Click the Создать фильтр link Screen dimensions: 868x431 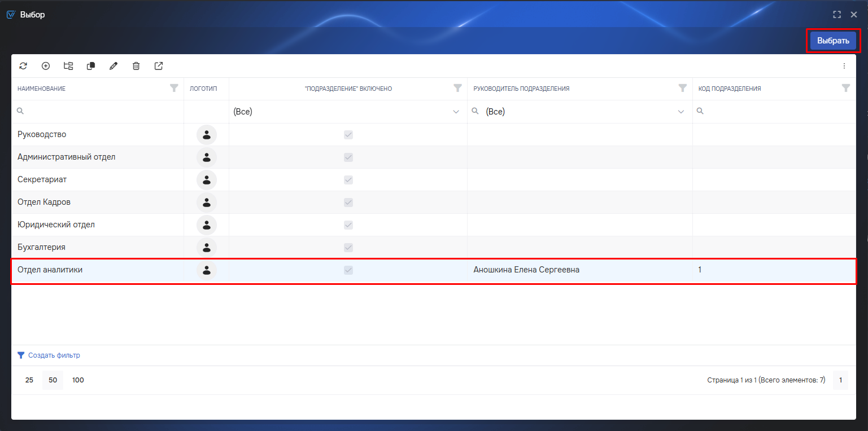click(x=54, y=355)
